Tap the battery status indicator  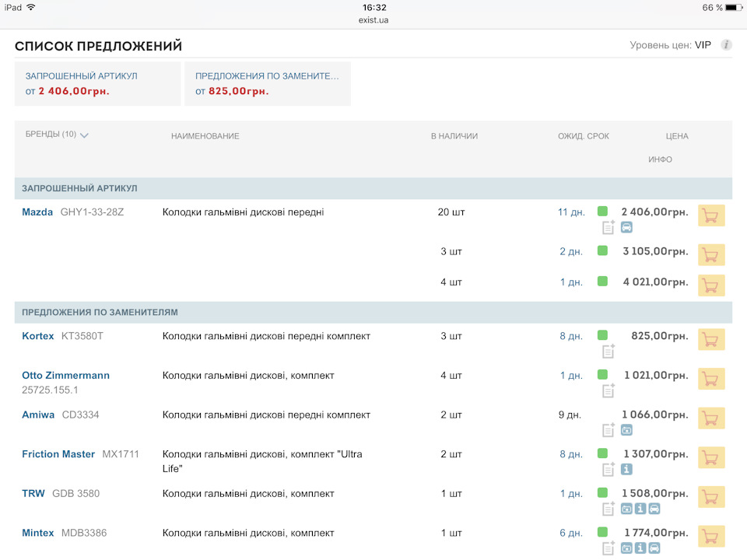734,8
